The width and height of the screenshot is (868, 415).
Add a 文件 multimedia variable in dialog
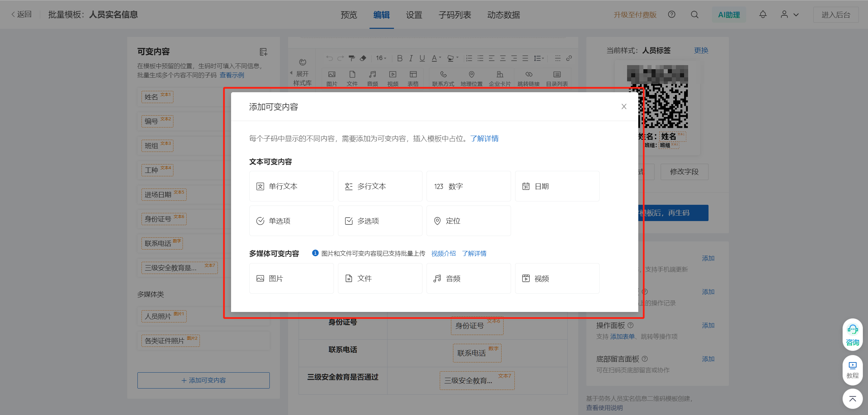tap(380, 279)
